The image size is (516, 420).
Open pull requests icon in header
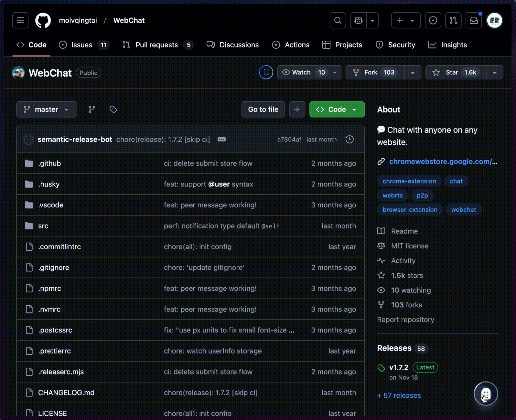pos(453,20)
